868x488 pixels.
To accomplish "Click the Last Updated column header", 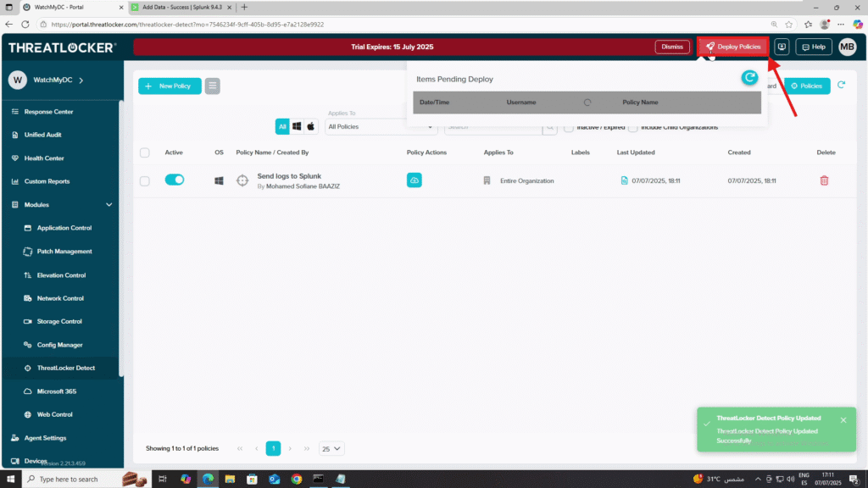I will pos(636,152).
